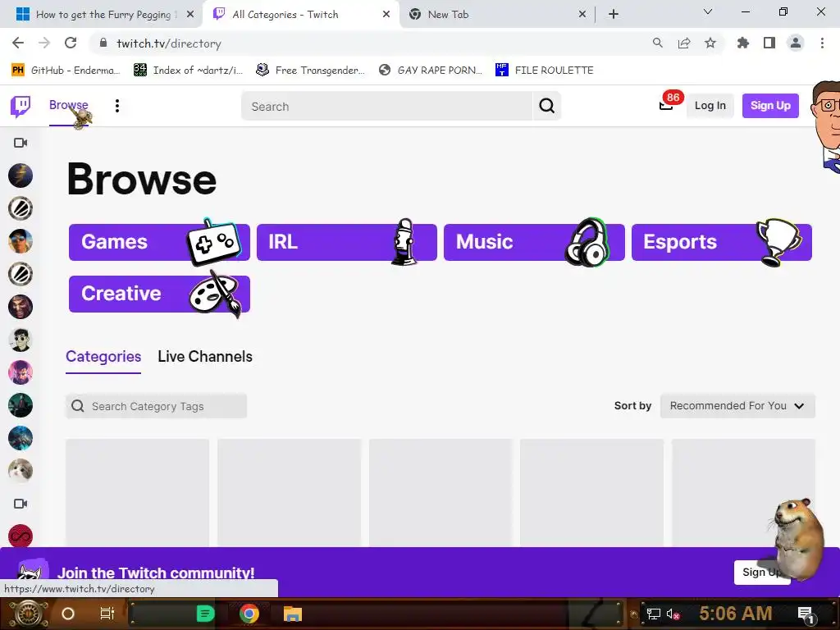Viewport: 840px width, 630px height.
Task: Open the Cortana circle icon on taskbar
Action: [x=68, y=614]
